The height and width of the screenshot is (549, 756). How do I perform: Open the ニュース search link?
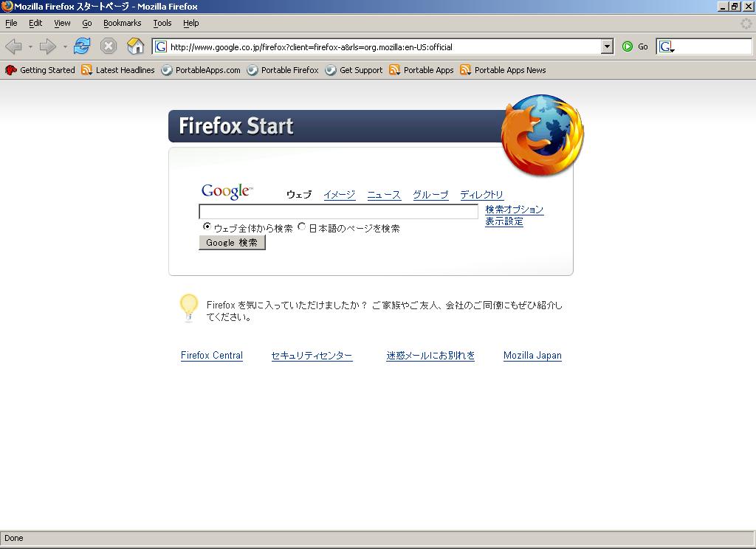[384, 195]
